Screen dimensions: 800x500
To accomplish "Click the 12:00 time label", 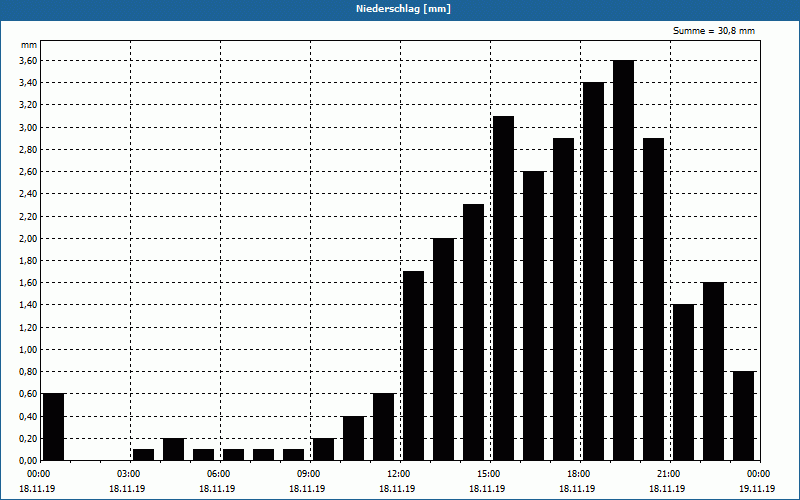I will pos(400,474).
